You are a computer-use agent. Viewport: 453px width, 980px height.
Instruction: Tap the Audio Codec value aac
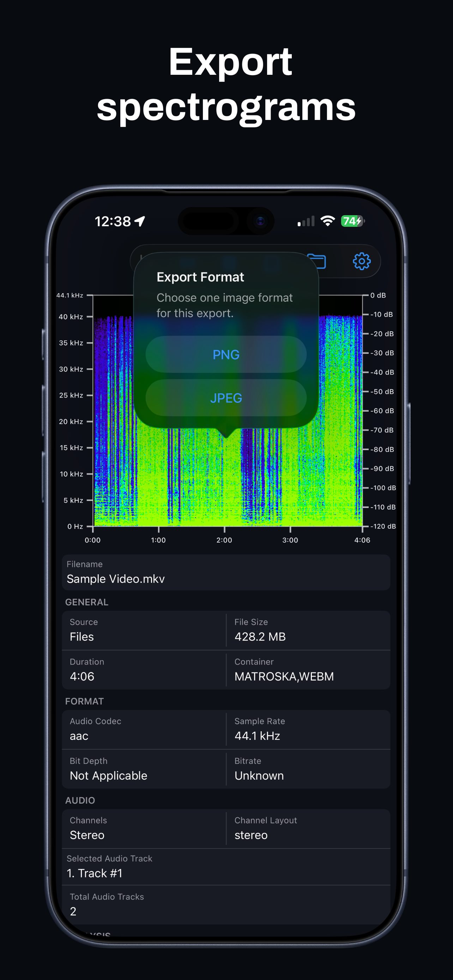tap(79, 736)
